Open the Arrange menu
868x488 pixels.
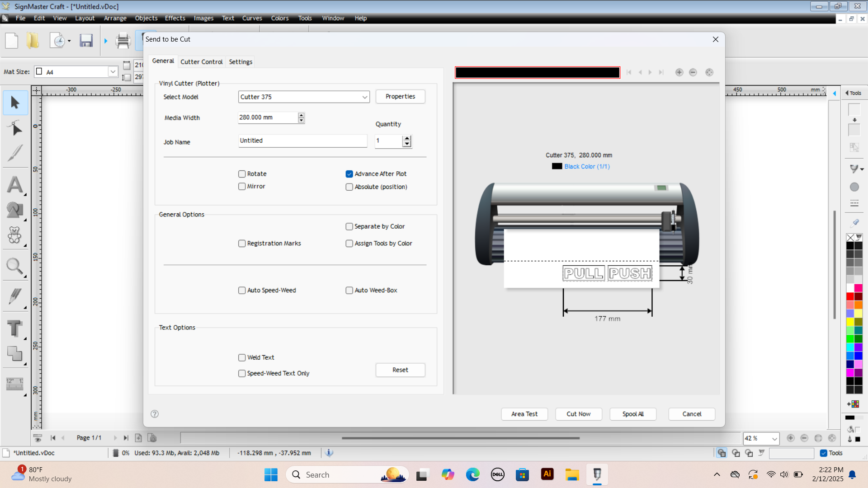coord(115,18)
